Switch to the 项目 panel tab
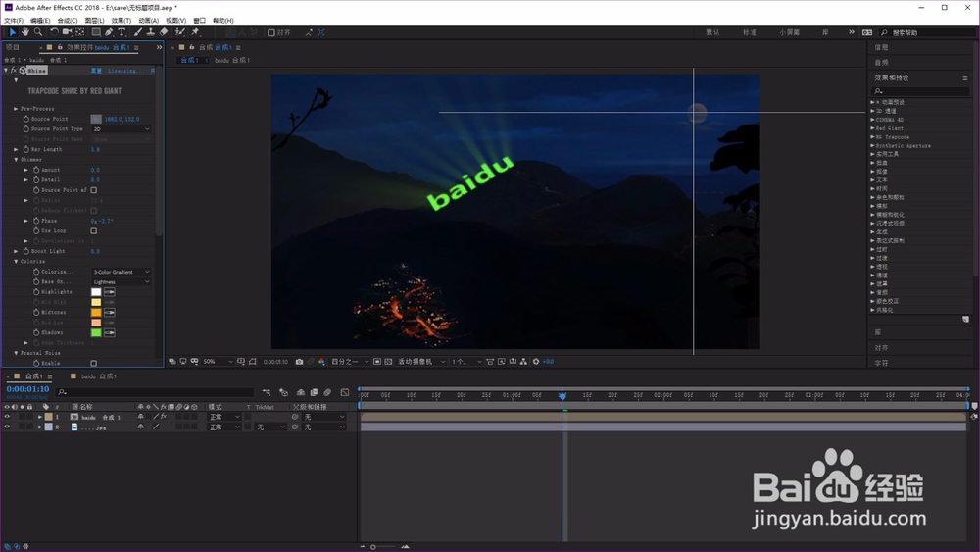 coord(13,47)
